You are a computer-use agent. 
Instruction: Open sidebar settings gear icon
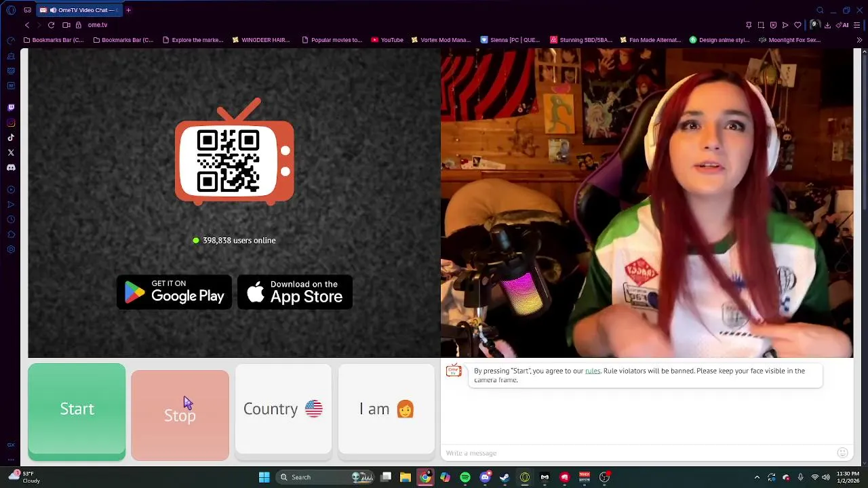click(x=11, y=249)
